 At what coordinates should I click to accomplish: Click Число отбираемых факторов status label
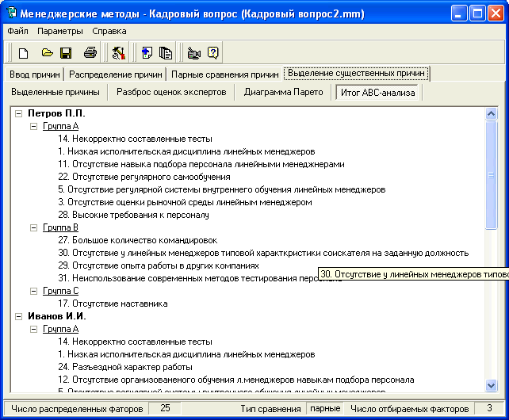[x=409, y=409]
